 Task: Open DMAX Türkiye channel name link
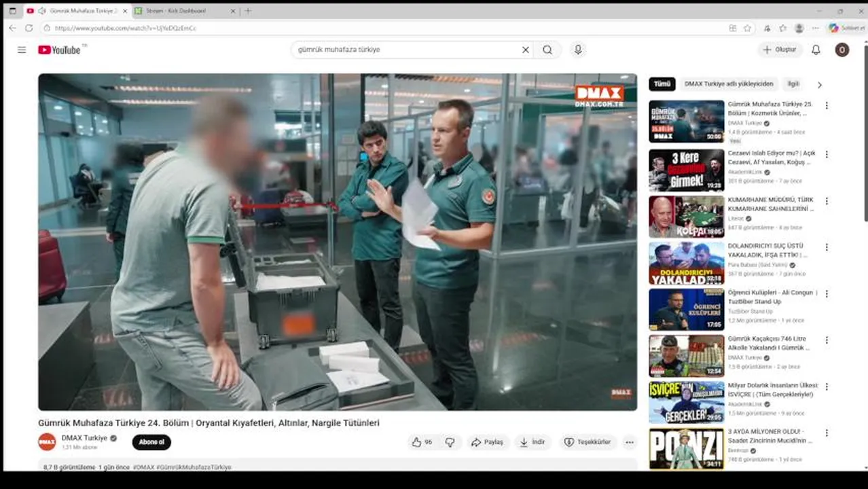pos(85,438)
